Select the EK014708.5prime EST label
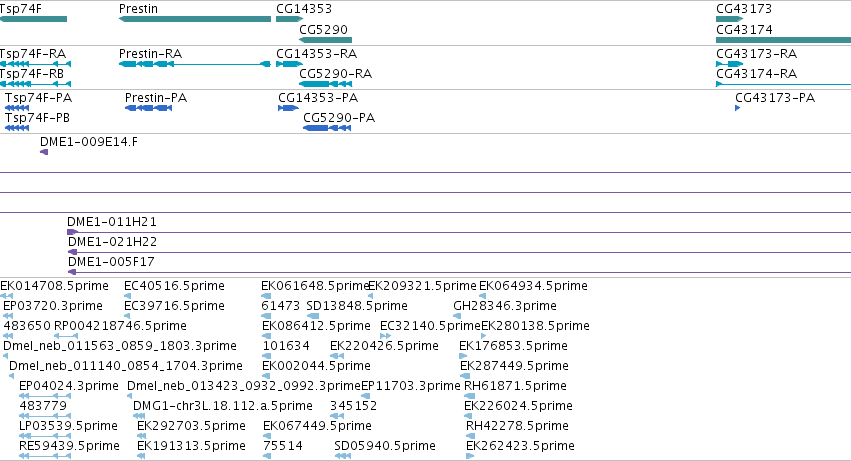This screenshot has width=851, height=461. tap(54, 286)
